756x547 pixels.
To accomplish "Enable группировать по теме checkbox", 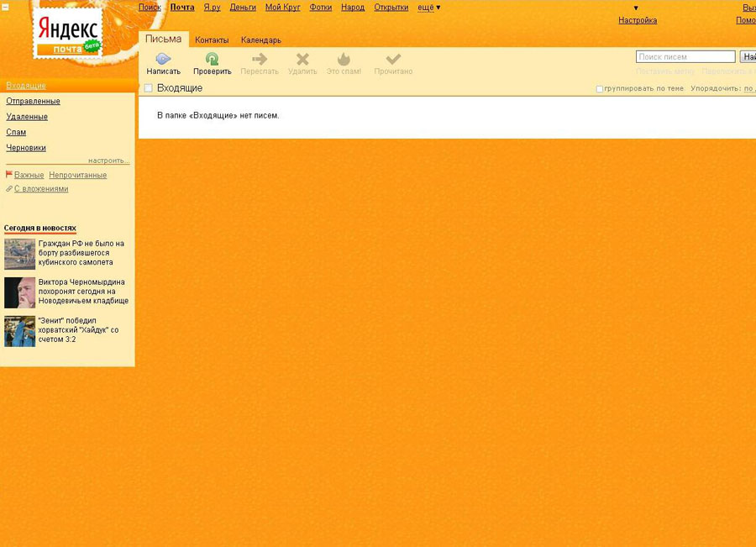I will (x=599, y=89).
